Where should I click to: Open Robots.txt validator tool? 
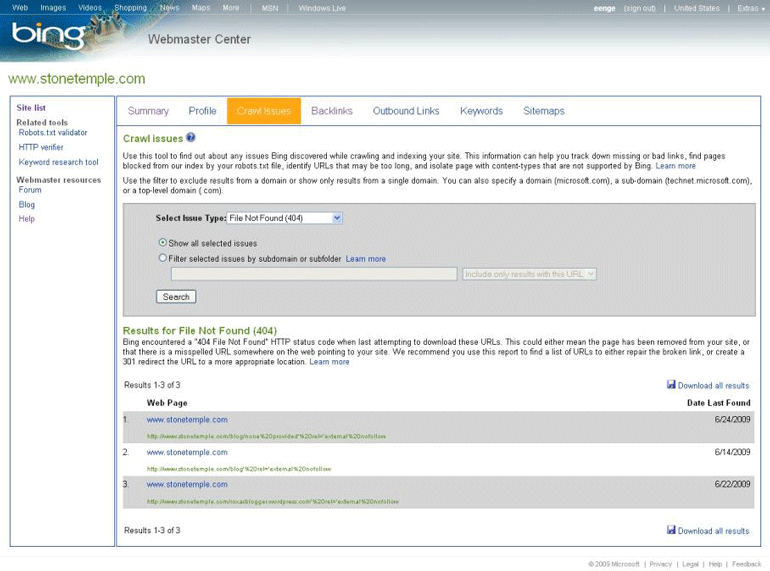(53, 133)
